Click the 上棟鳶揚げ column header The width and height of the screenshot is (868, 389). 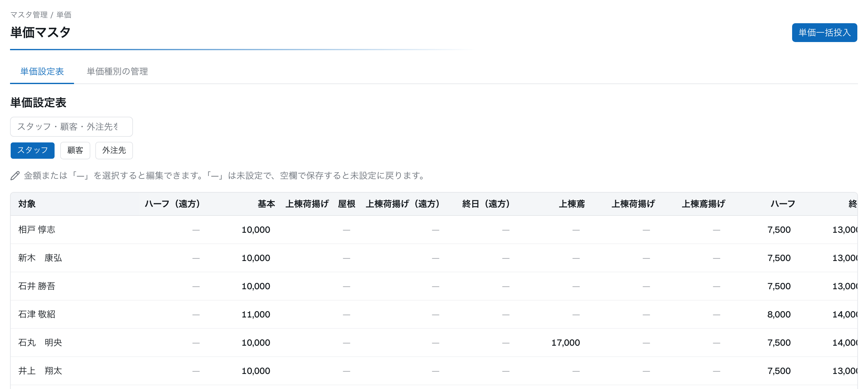point(704,204)
